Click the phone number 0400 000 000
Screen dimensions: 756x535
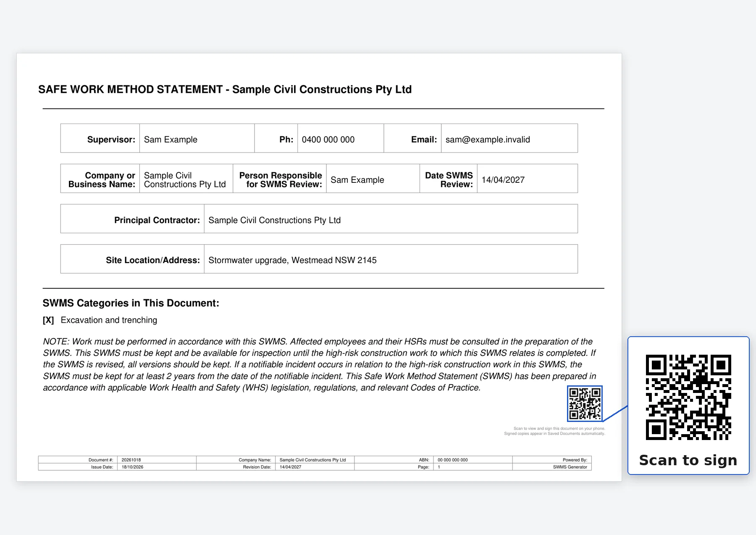point(328,140)
